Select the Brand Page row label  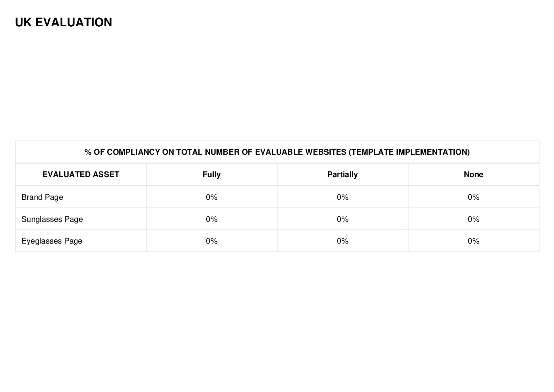(42, 197)
